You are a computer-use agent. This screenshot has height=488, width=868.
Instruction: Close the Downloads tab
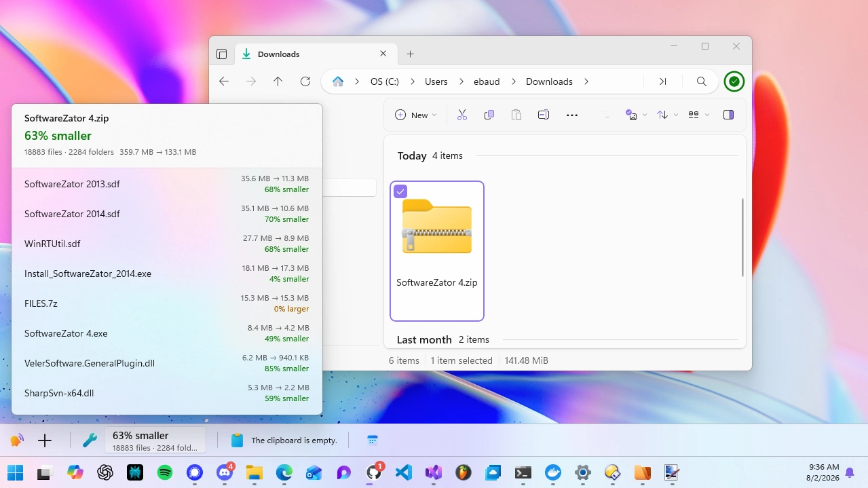tap(383, 54)
